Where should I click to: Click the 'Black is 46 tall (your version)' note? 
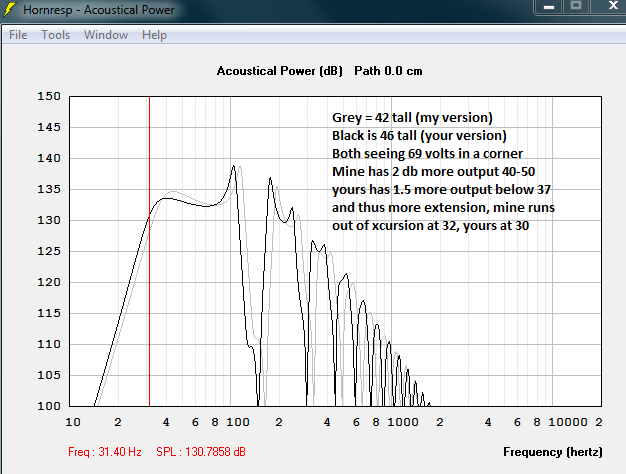pyautogui.click(x=419, y=136)
